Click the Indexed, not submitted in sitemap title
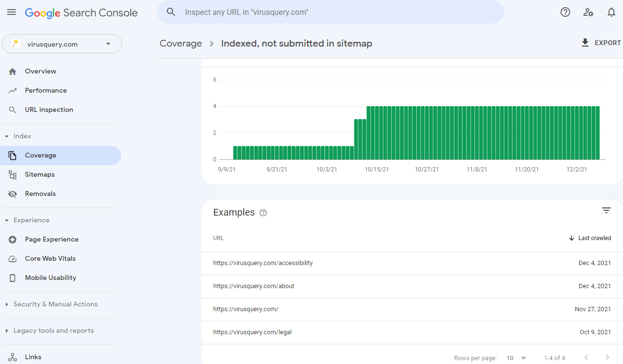623x364 pixels. click(x=297, y=44)
